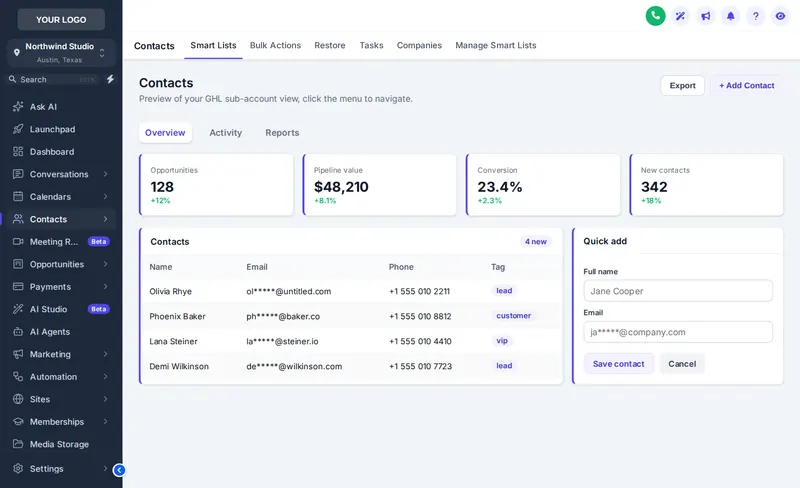
Task: Open the magic wand AI icon in header
Action: 680,16
